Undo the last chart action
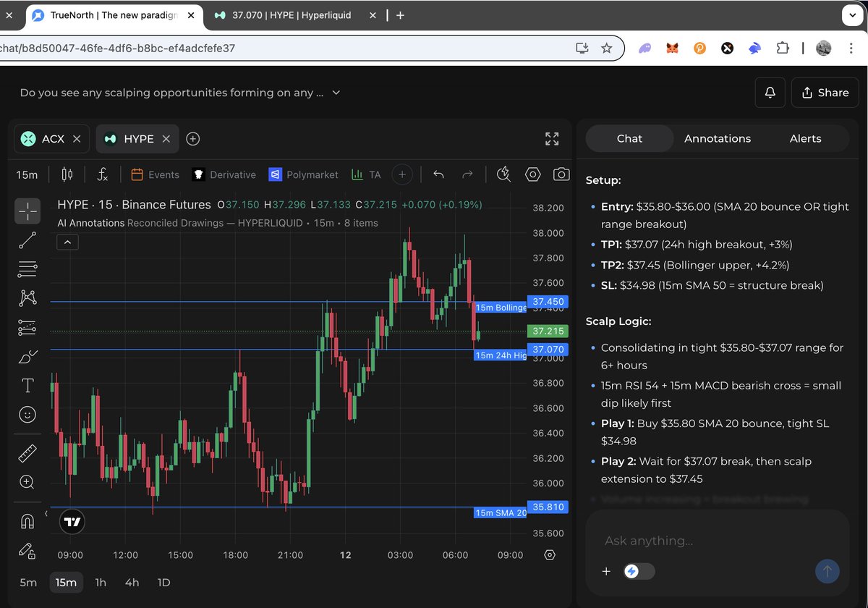Image resolution: width=868 pixels, height=608 pixels. tap(438, 174)
